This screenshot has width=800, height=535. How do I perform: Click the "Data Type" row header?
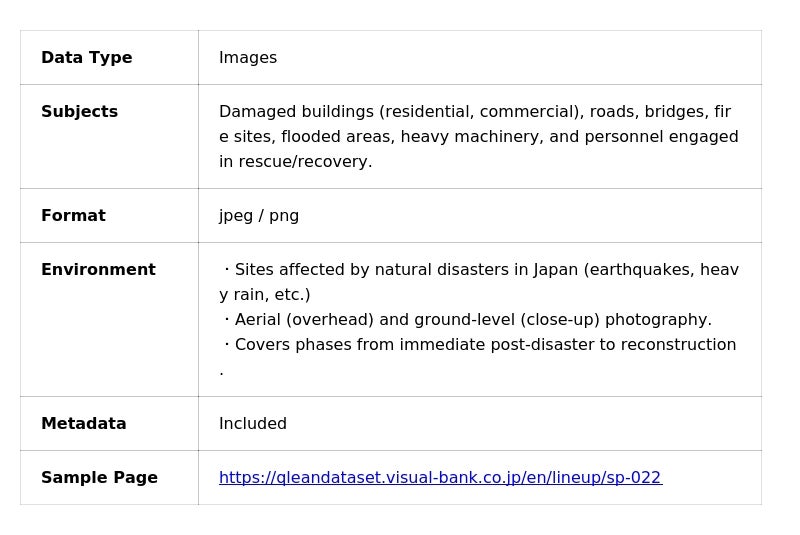(87, 58)
